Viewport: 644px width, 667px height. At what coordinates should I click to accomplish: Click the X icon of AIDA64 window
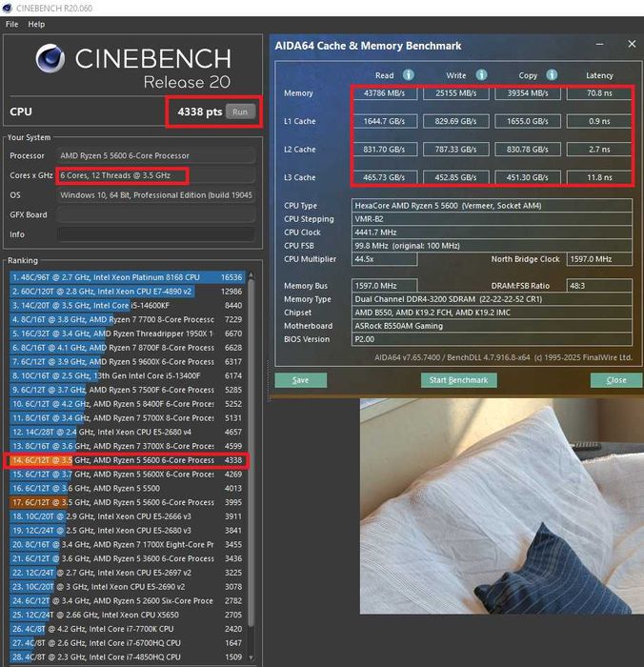pos(632,44)
